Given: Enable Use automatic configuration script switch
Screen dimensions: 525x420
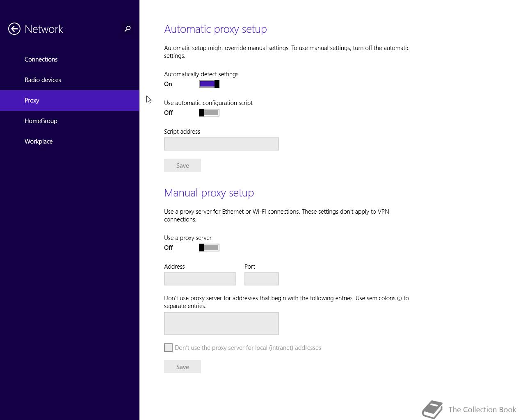Looking at the screenshot, I should point(209,113).
